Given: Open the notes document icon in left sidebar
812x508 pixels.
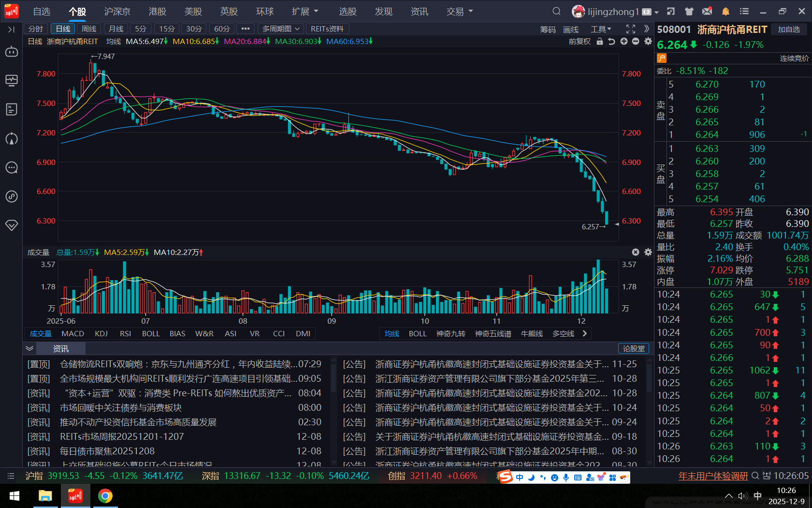Looking at the screenshot, I should (12, 109).
